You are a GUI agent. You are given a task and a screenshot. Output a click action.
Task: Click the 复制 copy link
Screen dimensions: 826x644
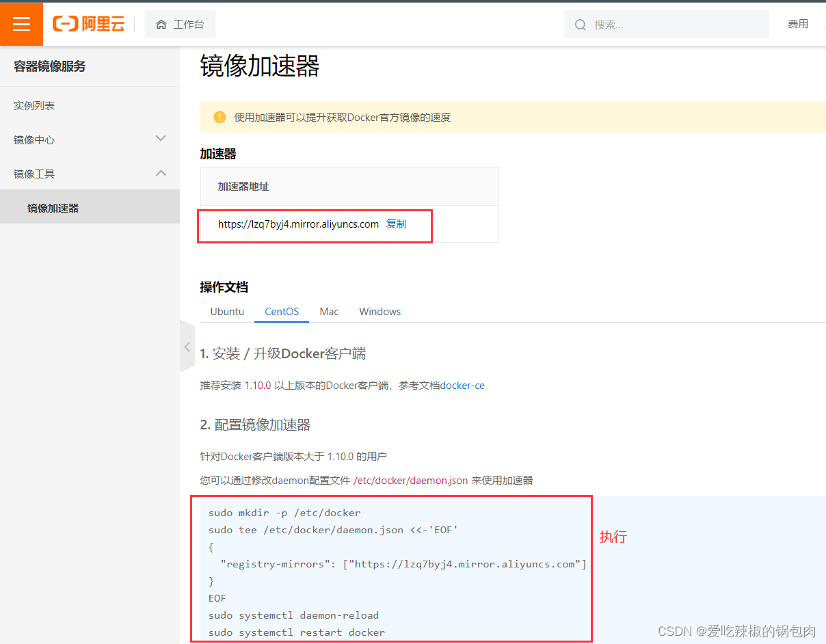click(396, 224)
